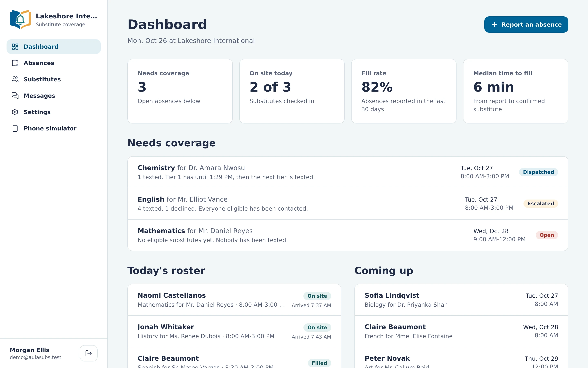Screen dimensions: 588x368
Task: Click the Escalated status badge
Action: 541,204
